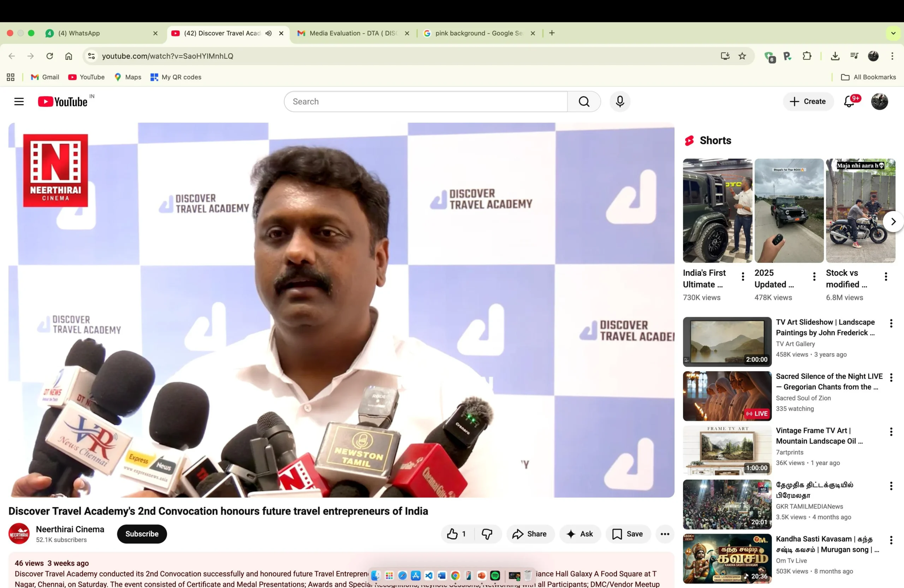Open Chrome downloads icon in toolbar
This screenshot has height=588, width=904.
pyautogui.click(x=835, y=56)
